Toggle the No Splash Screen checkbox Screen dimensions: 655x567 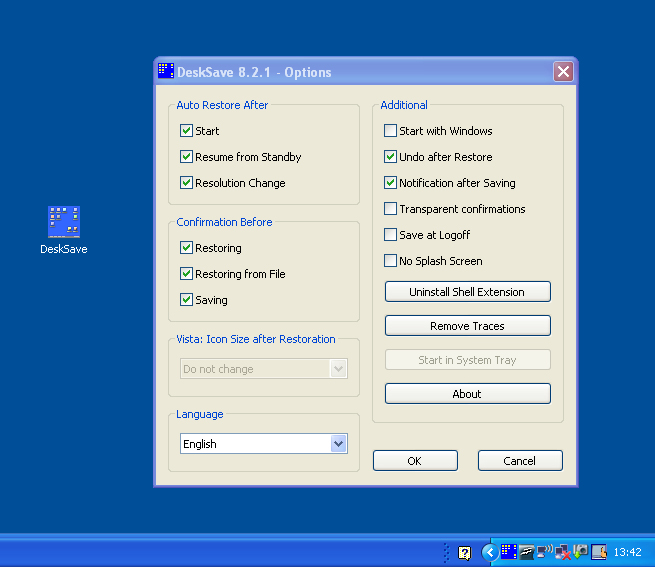click(x=391, y=261)
